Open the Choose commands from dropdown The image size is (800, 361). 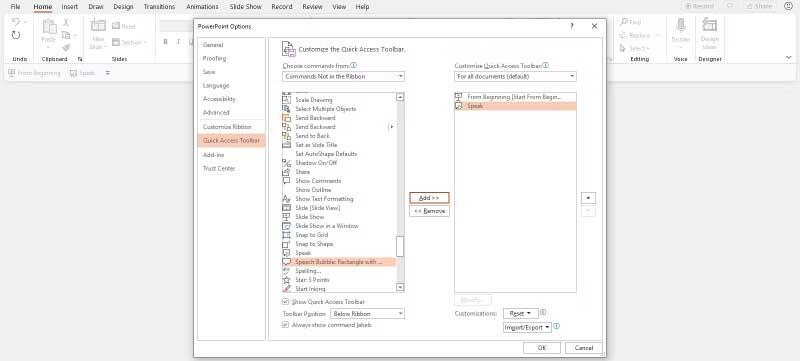(x=343, y=76)
